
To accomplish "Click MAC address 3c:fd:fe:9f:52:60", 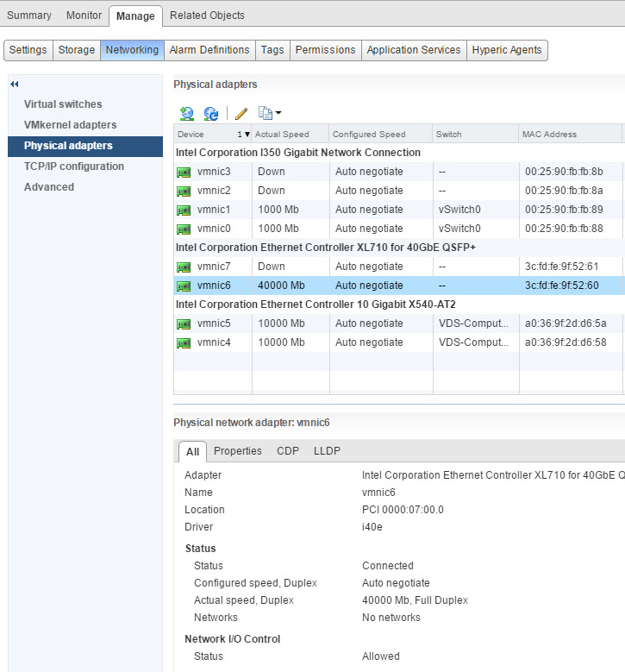I will 561,286.
